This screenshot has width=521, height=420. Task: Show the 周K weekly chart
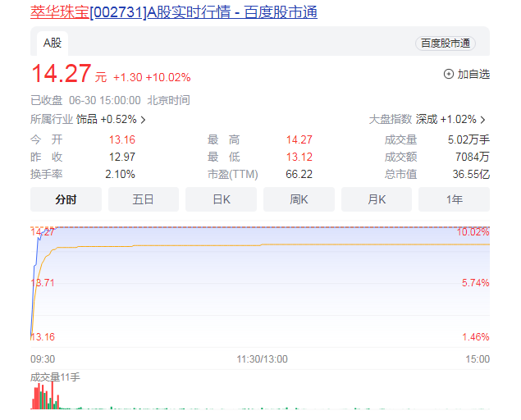(x=299, y=199)
